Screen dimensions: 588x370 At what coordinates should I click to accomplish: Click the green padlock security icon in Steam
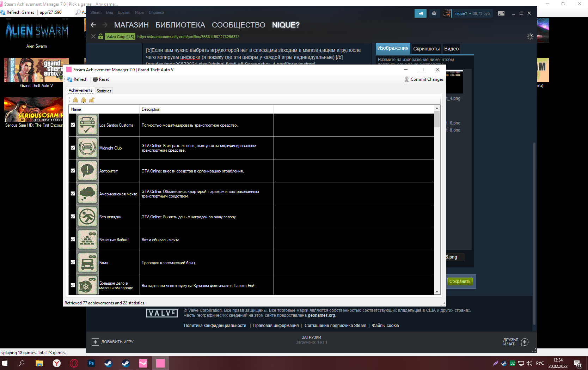click(101, 36)
